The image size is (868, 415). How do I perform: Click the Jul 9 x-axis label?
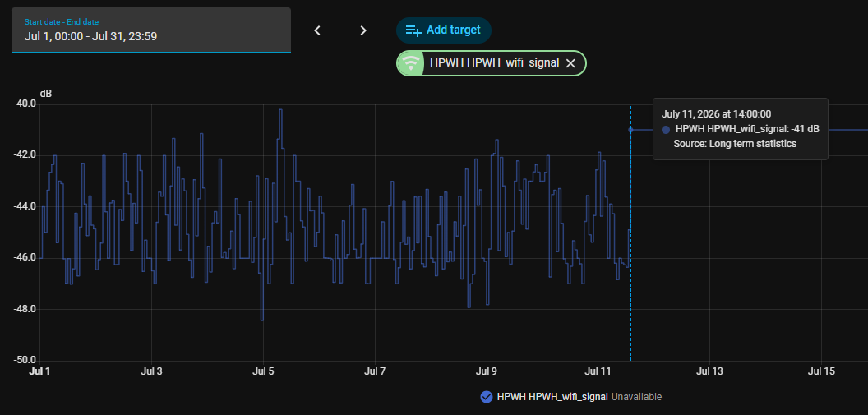tap(487, 371)
